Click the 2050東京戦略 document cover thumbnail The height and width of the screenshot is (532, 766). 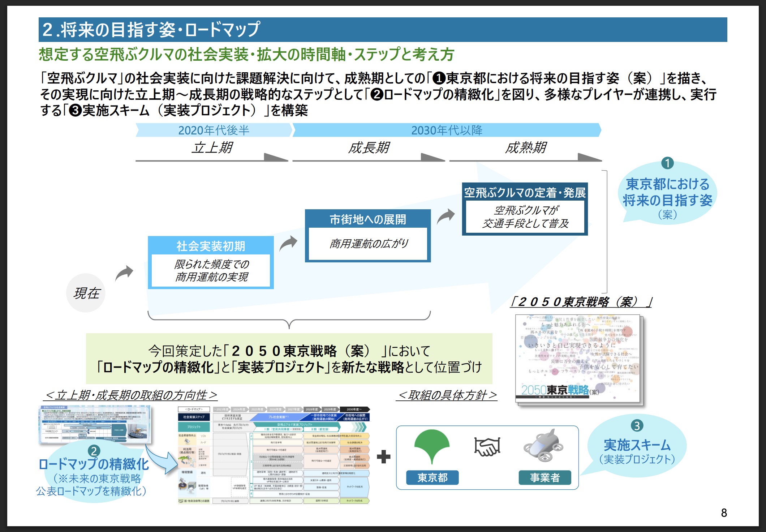(578, 357)
